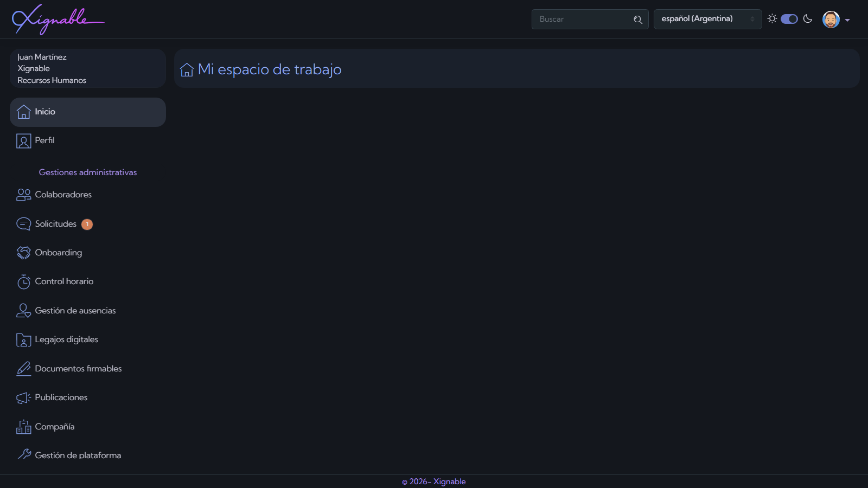Toggle the light/dark theme switch
The image size is (868, 488).
790,18
